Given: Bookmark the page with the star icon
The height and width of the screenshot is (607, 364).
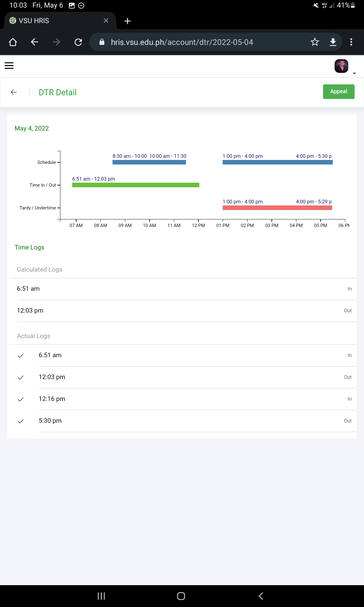Looking at the screenshot, I should tap(315, 42).
